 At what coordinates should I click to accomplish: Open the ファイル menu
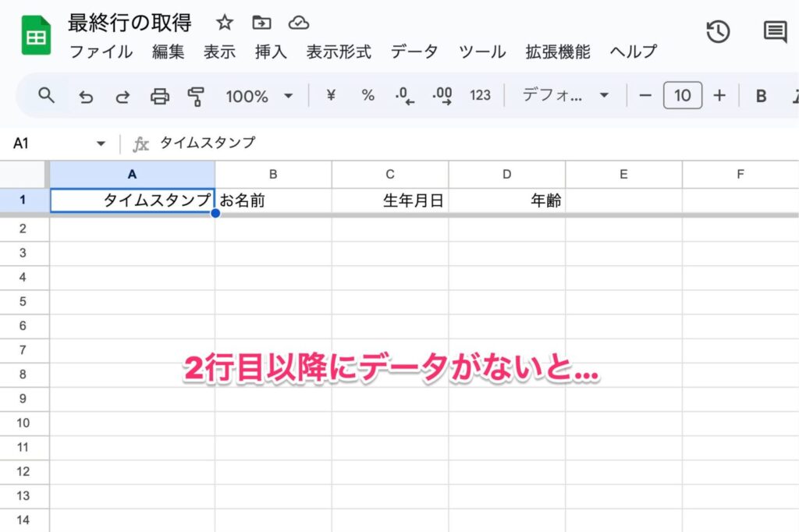(x=101, y=51)
